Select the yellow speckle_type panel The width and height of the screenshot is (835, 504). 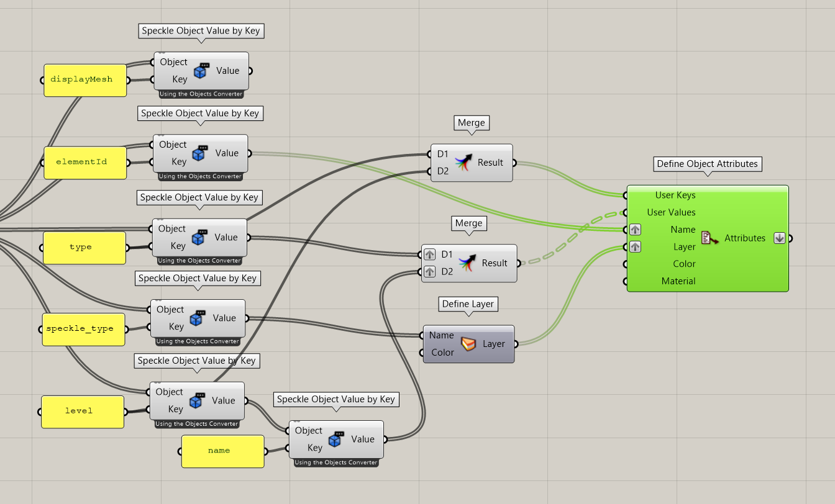(x=83, y=329)
